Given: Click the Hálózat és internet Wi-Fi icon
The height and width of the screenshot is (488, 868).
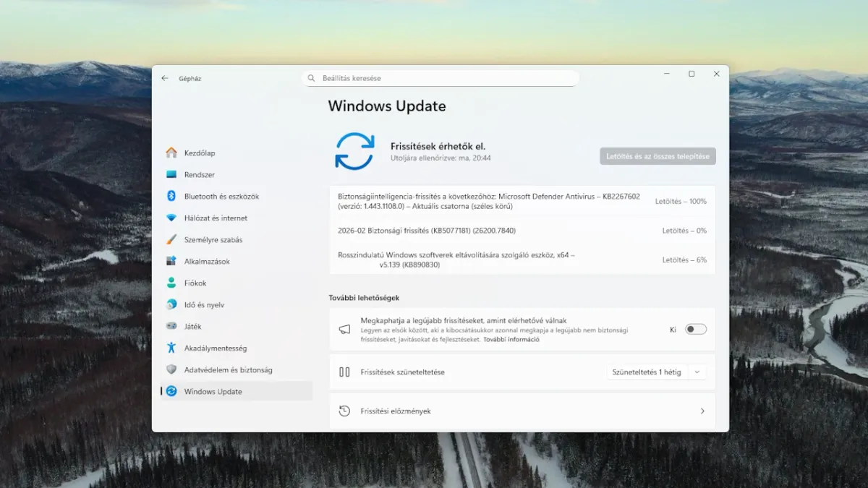Looking at the screenshot, I should pos(171,218).
